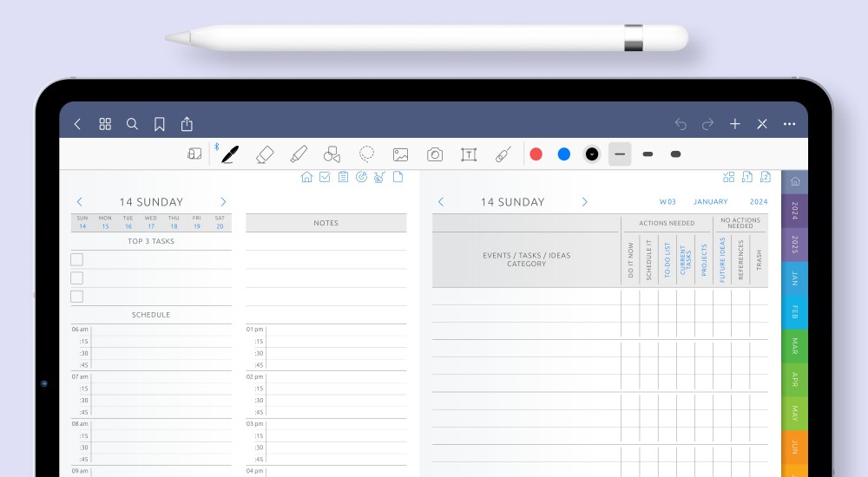Viewport: 868px width, 477px height.
Task: Open the shapes tool
Action: click(x=332, y=154)
